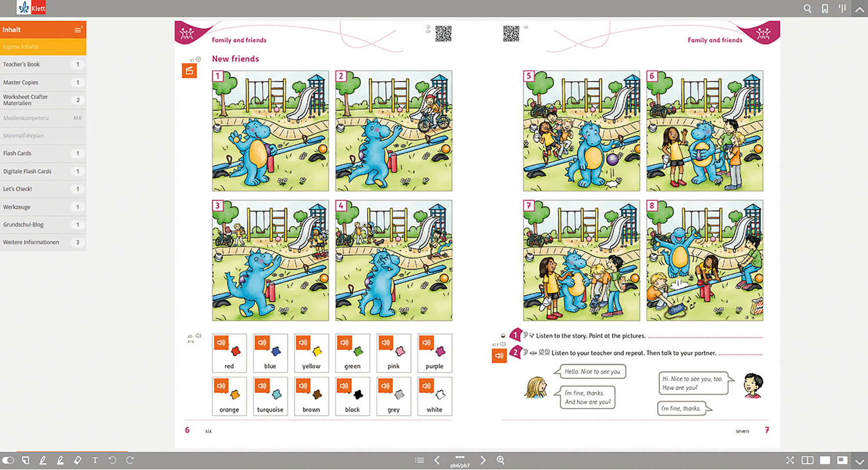Click speech bubble 'Hello. Nice to see you.'
Screen dimensions: 868x470
tap(591, 372)
